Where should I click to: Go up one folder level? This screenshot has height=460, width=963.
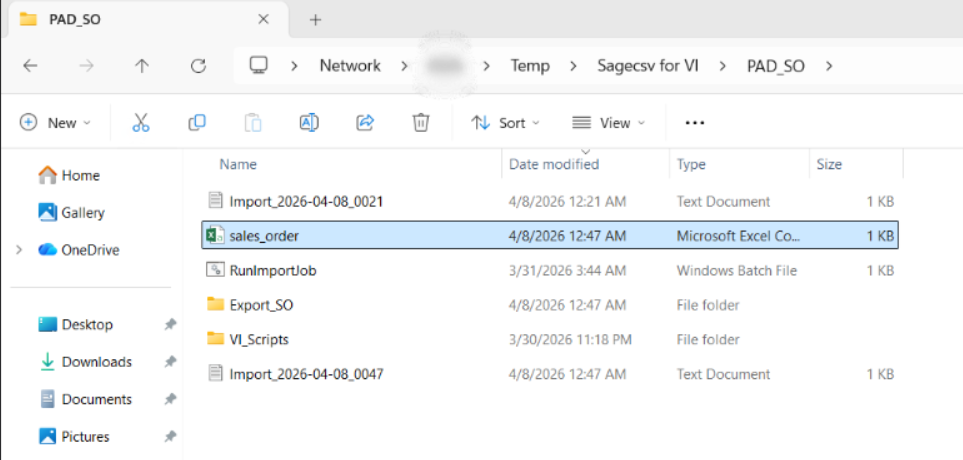(142, 66)
